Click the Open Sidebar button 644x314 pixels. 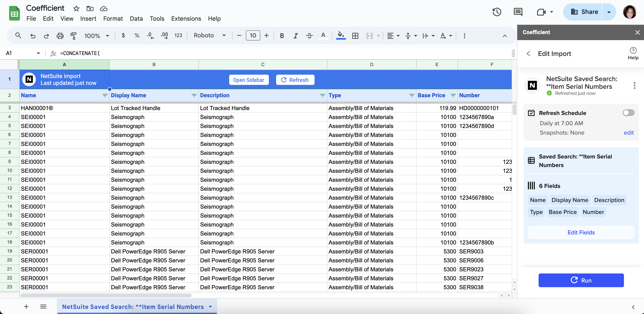[249, 80]
